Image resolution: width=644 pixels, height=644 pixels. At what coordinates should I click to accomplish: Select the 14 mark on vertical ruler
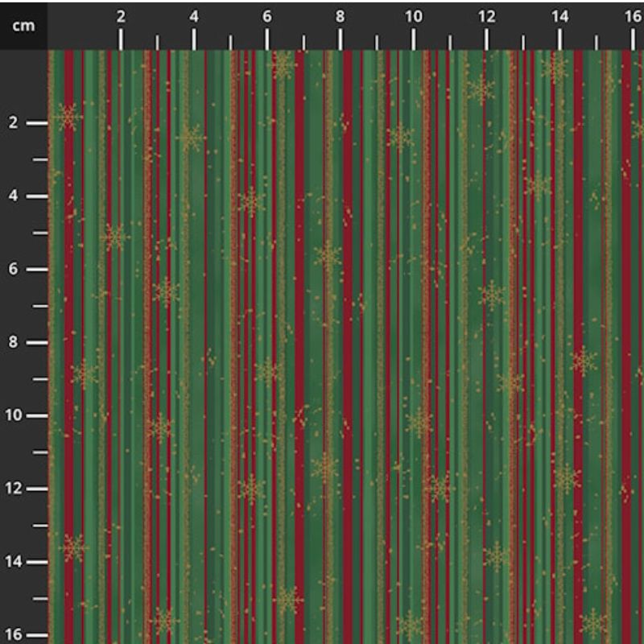[x=13, y=561]
